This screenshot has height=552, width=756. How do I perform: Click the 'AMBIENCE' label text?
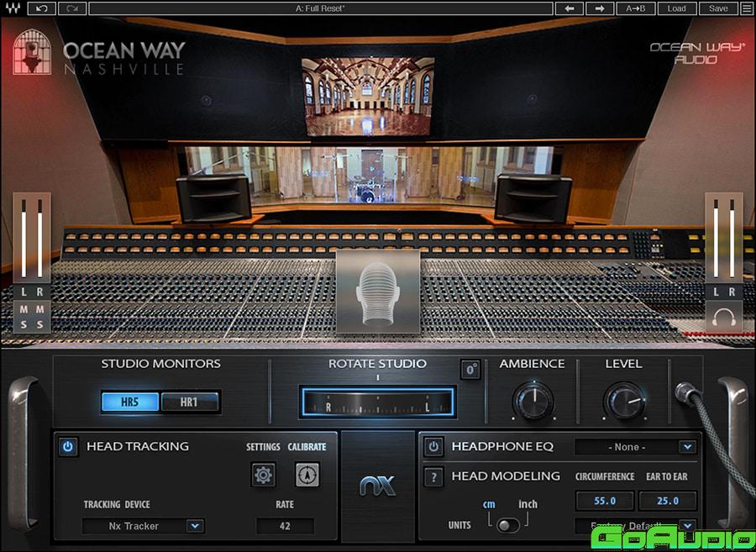point(533,364)
